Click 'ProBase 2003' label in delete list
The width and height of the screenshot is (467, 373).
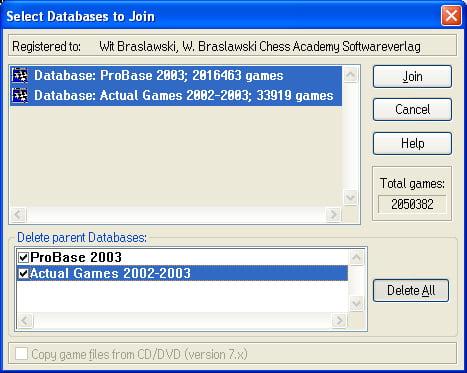click(x=76, y=257)
